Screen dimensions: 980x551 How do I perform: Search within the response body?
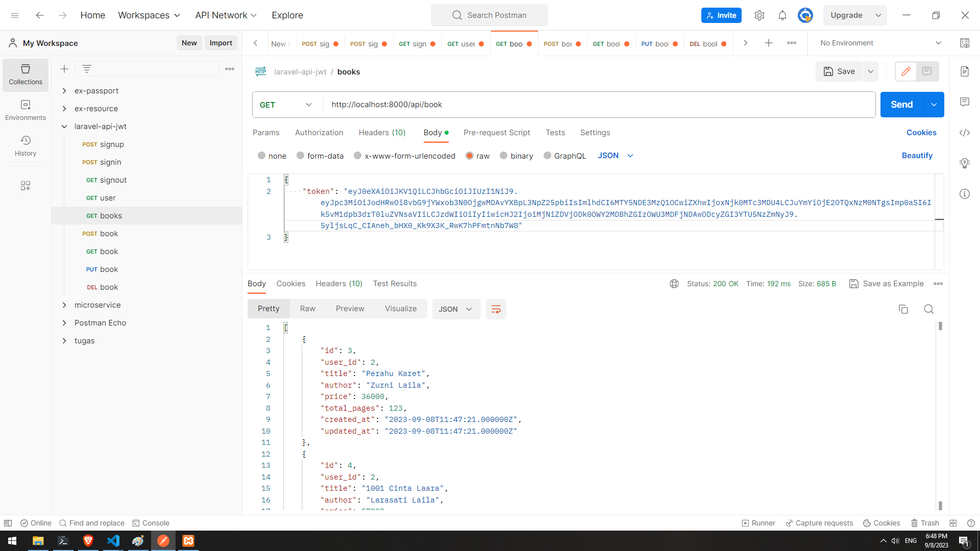click(x=928, y=309)
